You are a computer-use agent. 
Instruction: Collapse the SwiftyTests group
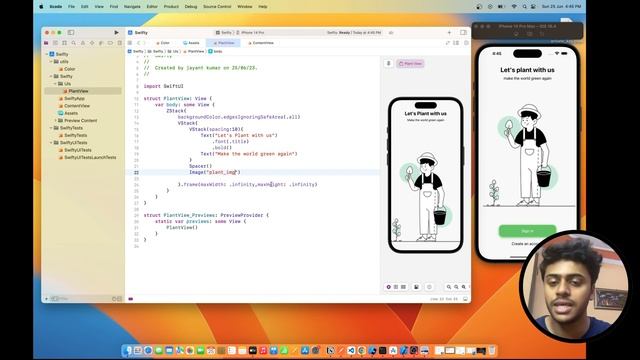point(51,128)
